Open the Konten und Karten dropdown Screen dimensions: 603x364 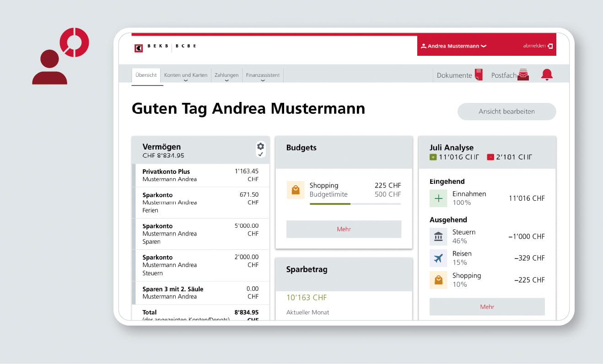coord(186,75)
